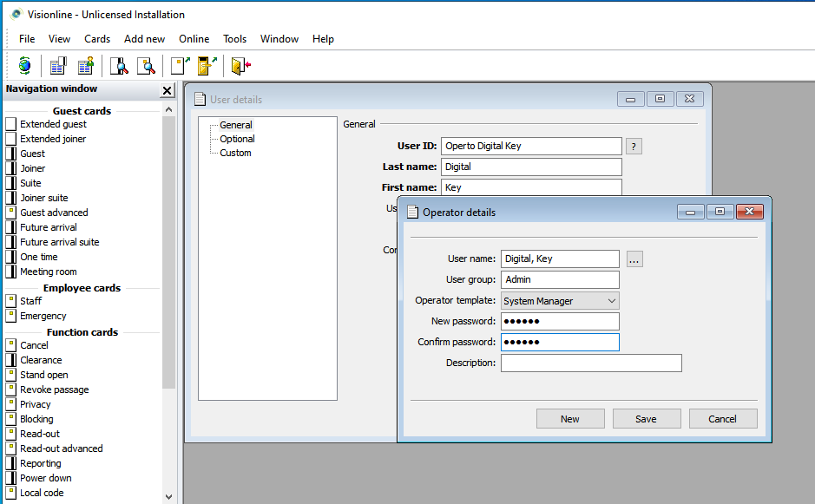Select Optional in the User details tree
The image size is (815, 504).
pos(237,139)
